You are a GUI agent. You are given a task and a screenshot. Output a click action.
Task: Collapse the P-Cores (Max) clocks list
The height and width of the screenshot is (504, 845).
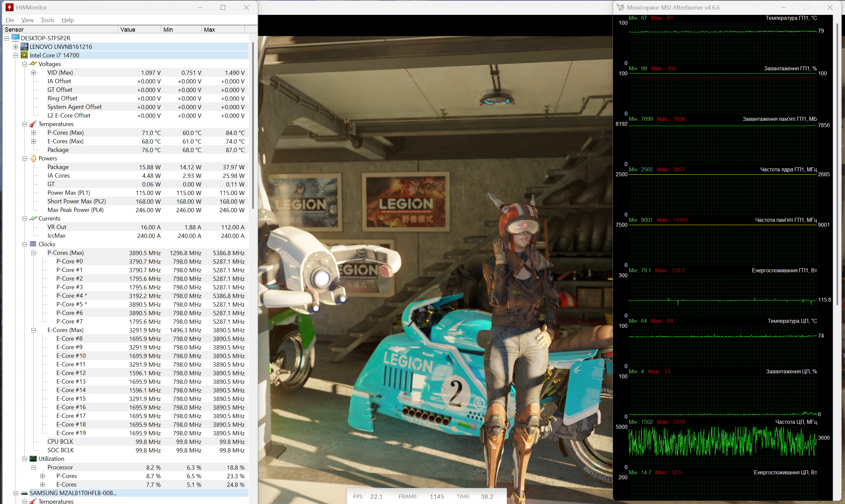pyautogui.click(x=33, y=253)
